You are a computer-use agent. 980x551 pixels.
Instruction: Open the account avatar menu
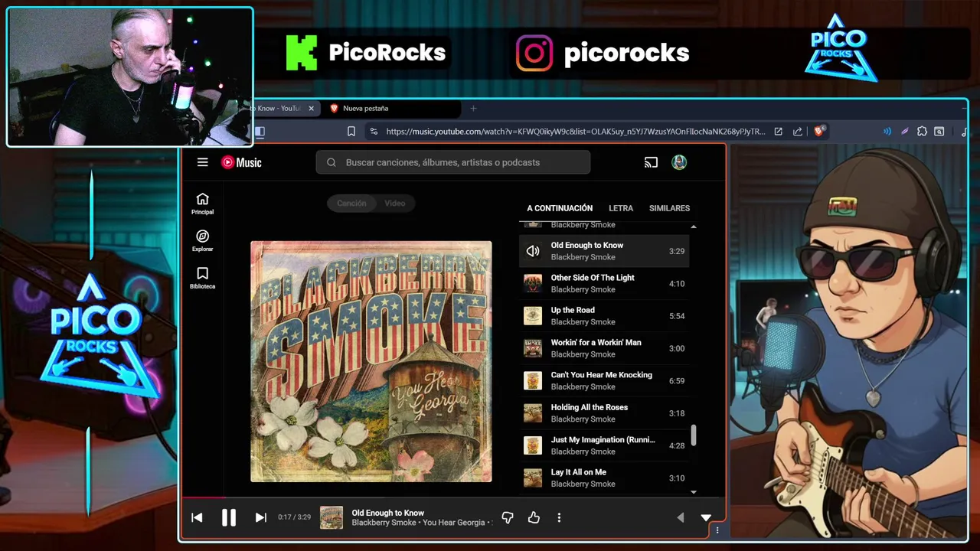coord(679,162)
